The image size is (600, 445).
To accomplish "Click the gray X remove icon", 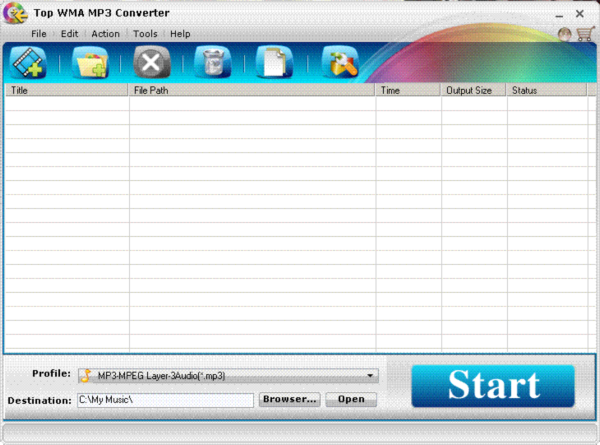I will tap(152, 62).
